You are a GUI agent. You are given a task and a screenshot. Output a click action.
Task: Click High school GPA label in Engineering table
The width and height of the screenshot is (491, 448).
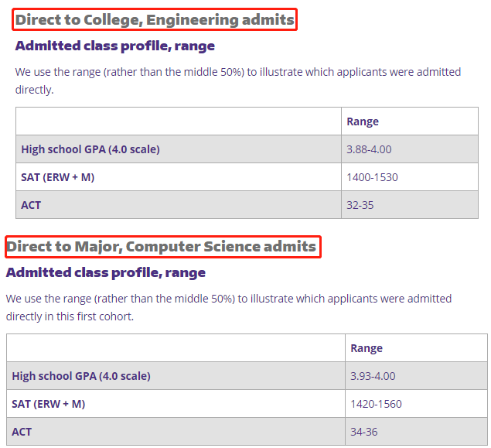pyautogui.click(x=90, y=149)
